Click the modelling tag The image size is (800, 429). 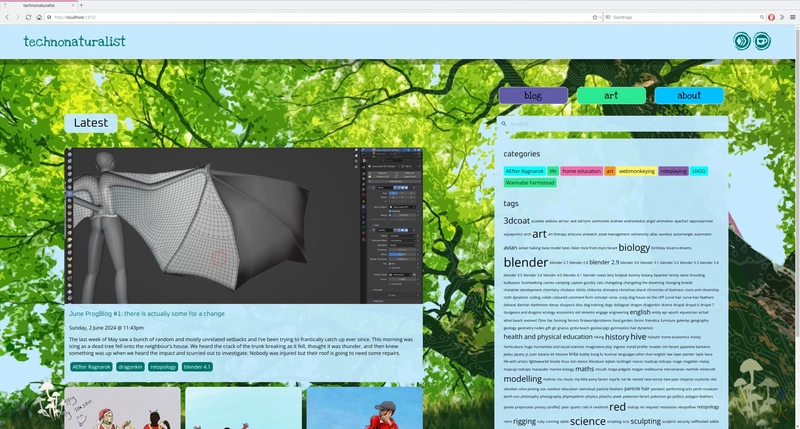coord(522,379)
